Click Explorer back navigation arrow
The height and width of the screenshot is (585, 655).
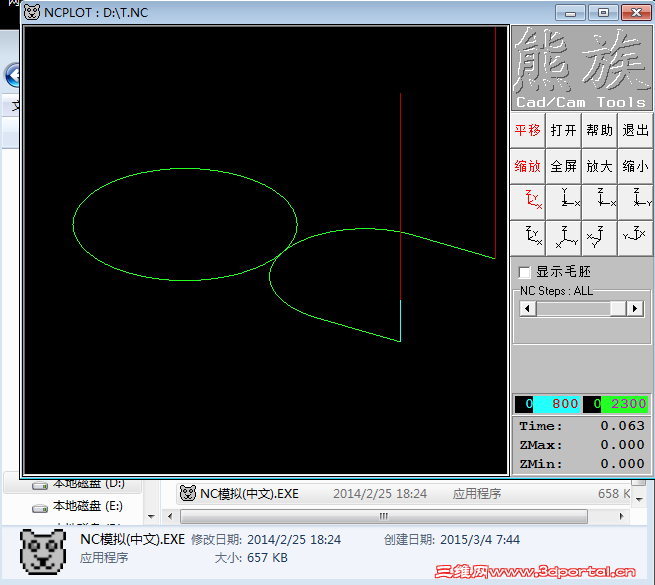click(13, 76)
